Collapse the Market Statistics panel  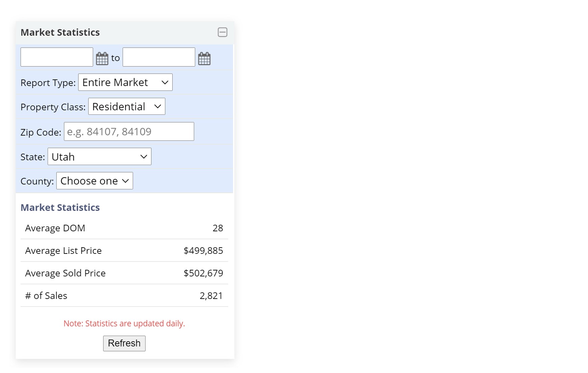point(222,32)
